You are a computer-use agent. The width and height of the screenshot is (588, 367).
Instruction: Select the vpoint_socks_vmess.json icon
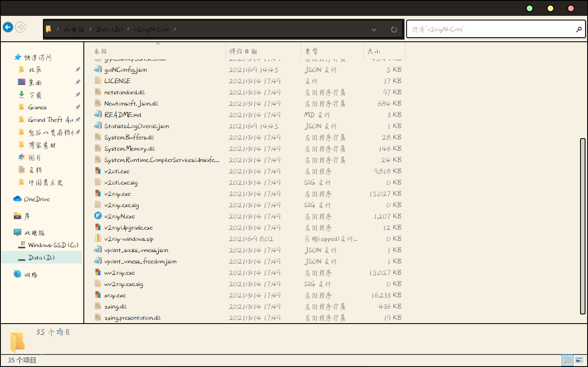pyautogui.click(x=98, y=250)
